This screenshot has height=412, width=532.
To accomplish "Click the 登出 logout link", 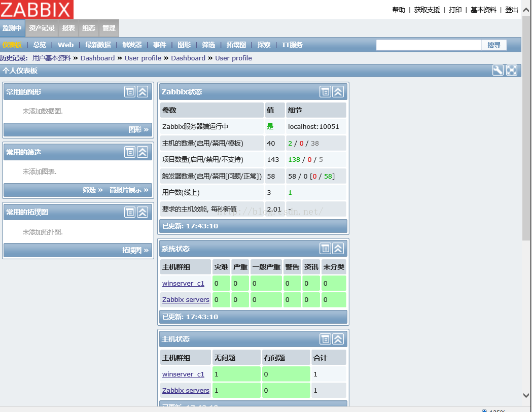I will pos(512,10).
